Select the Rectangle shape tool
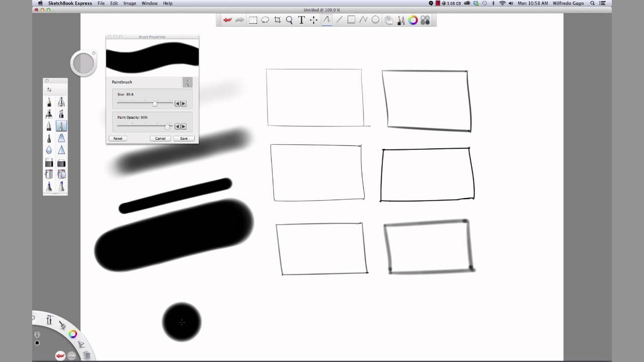644x362 pixels. (351, 20)
